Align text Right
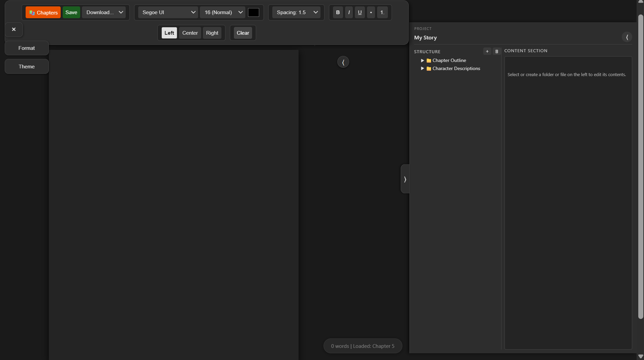This screenshot has height=360, width=644. click(212, 33)
